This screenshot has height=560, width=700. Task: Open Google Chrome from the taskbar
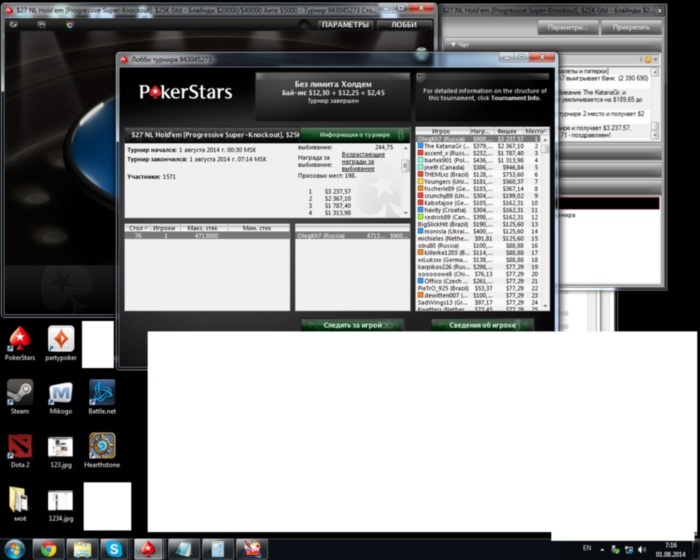[48, 549]
